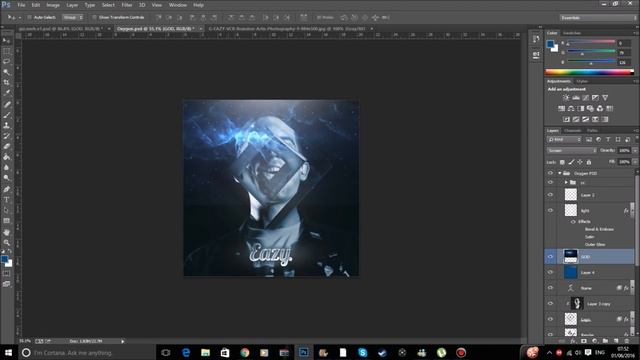Open the Kind layer filter dropdown

pos(564,140)
